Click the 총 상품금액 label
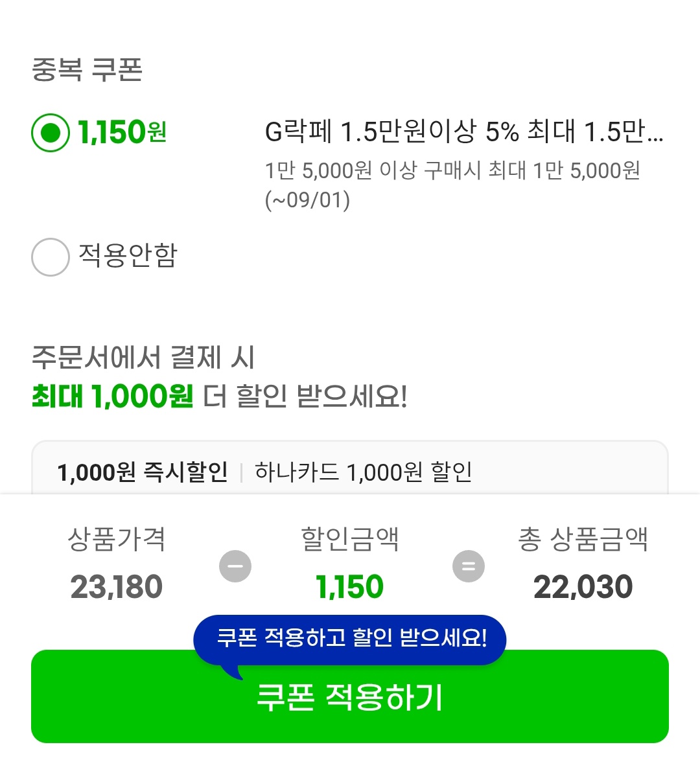700x758 pixels. click(x=583, y=539)
